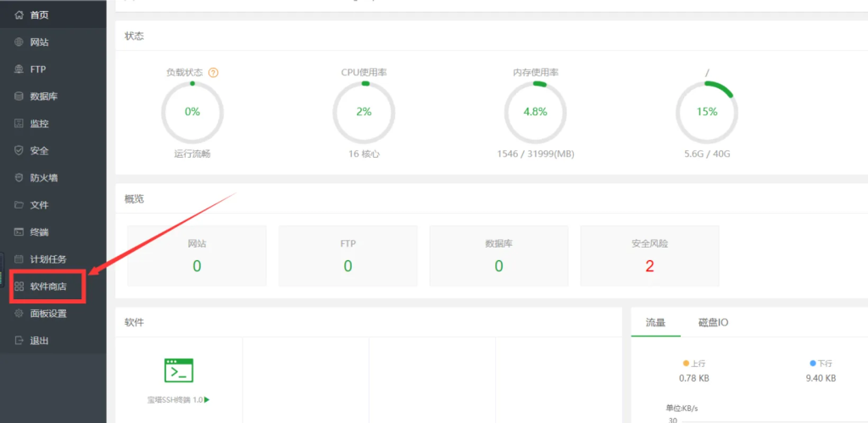
Task: Click the CPU使用率 circular gauge
Action: click(x=364, y=112)
